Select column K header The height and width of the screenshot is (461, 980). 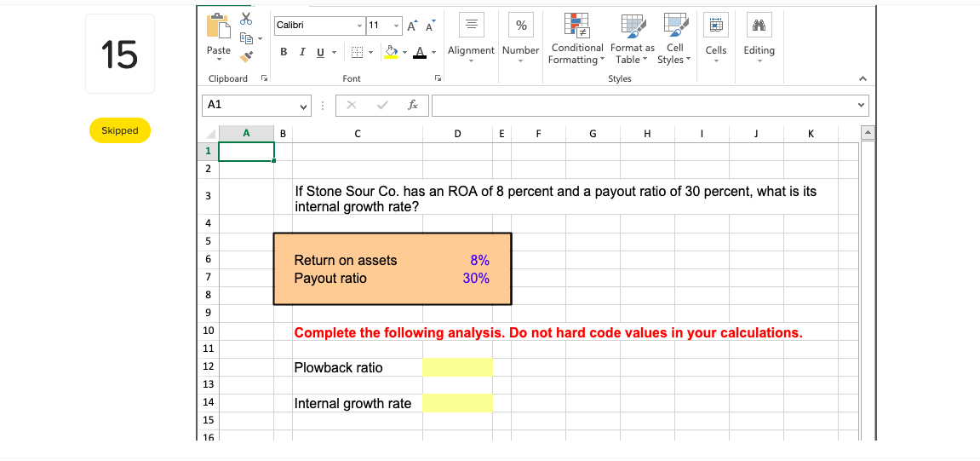(x=811, y=133)
